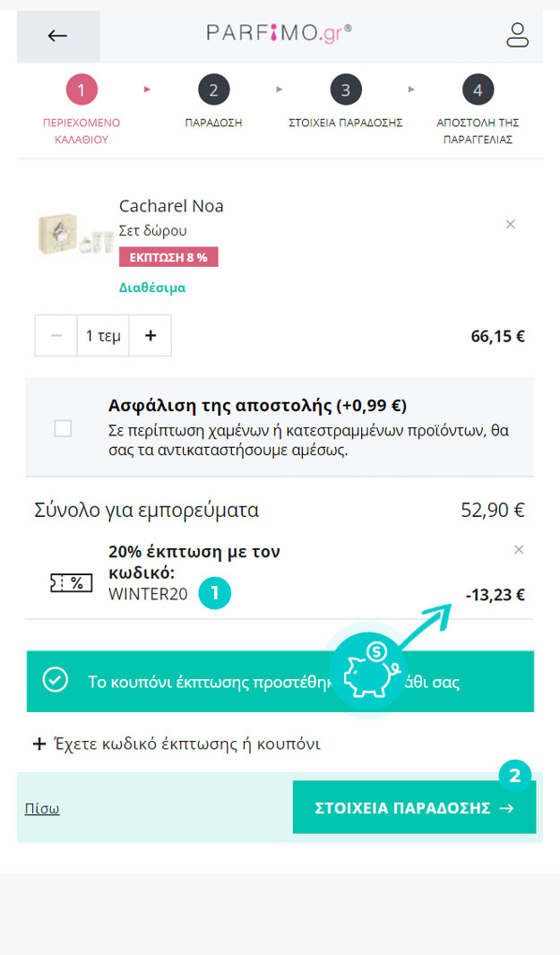The height and width of the screenshot is (955, 560).
Task: Go to step 4 Αποστολή της Παραγγελίας
Action: (478, 90)
